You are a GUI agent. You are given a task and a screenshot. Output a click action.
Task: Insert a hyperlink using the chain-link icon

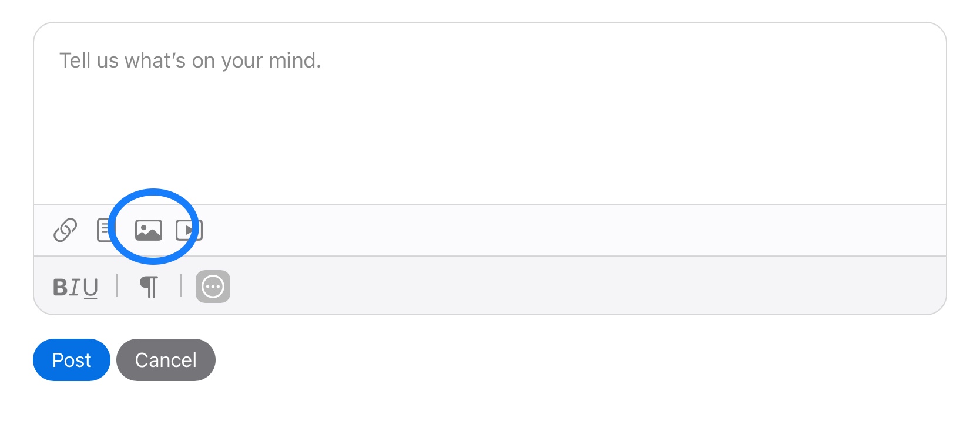point(65,230)
